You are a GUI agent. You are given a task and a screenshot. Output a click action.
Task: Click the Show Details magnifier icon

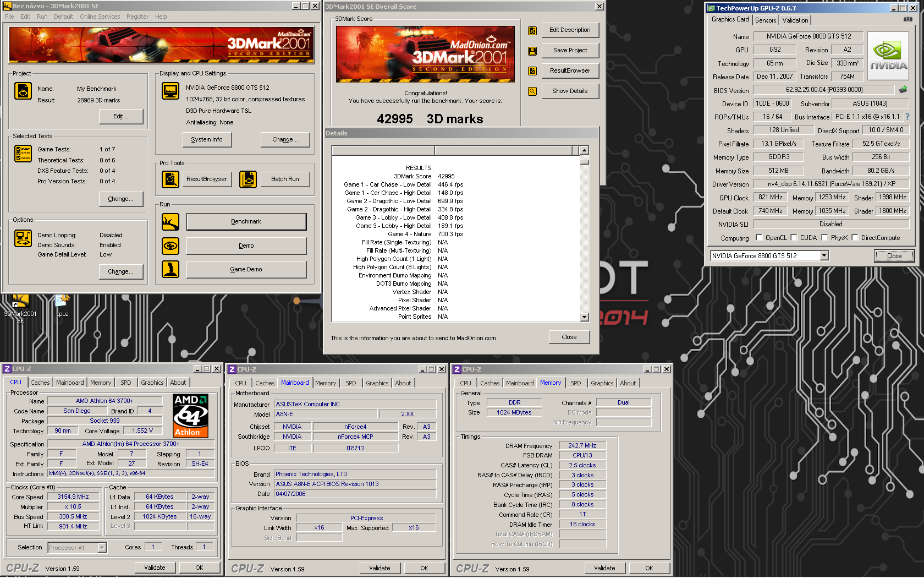point(532,91)
